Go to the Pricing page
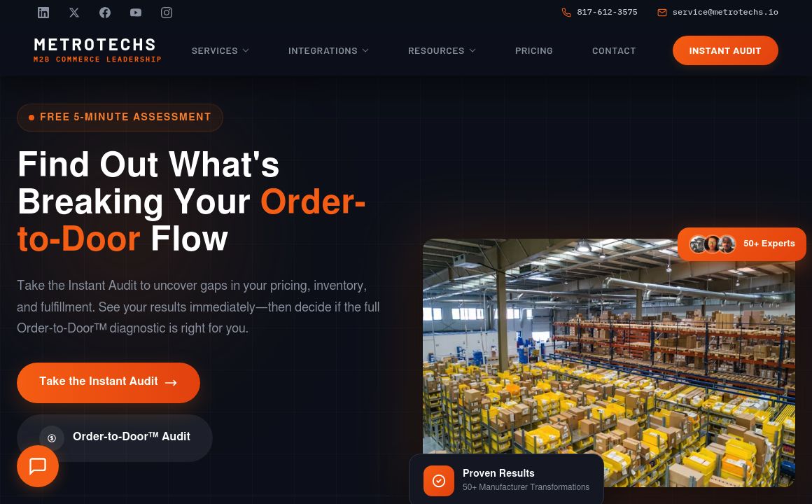This screenshot has width=812, height=504. (x=534, y=51)
